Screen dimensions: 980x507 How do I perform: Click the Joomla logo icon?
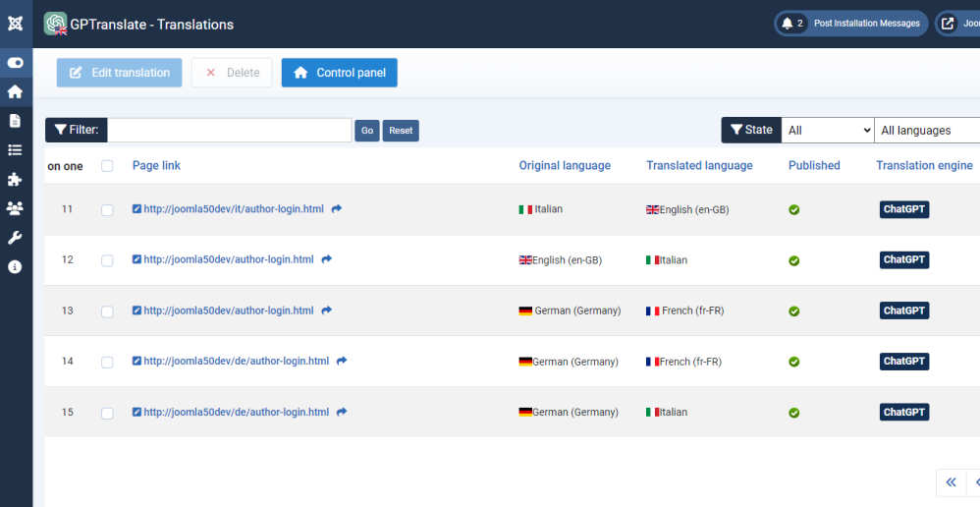tap(15, 24)
